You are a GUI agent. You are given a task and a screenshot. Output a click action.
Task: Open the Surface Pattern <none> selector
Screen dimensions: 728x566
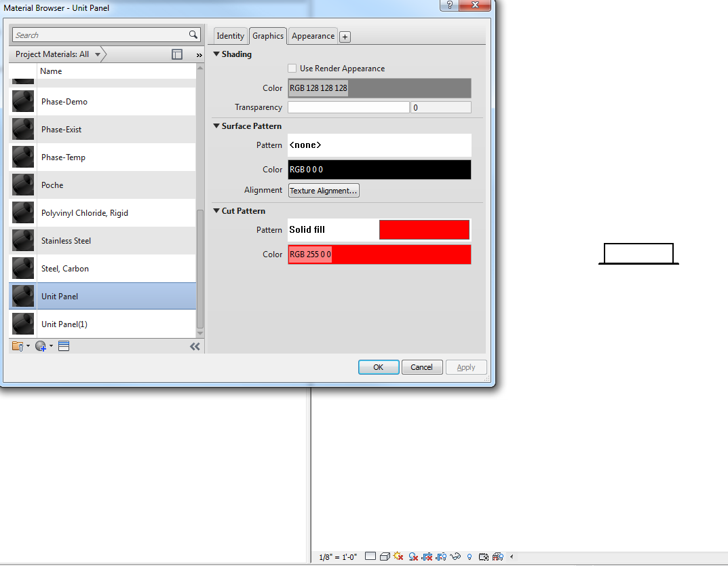tap(379, 145)
